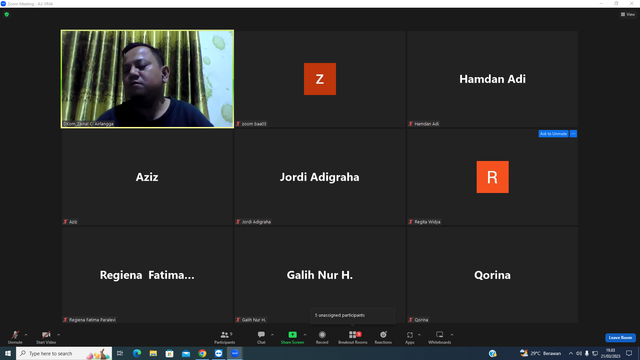The width and height of the screenshot is (640, 360).
Task: Click the active Zoom taskbar icon
Action: (235, 353)
